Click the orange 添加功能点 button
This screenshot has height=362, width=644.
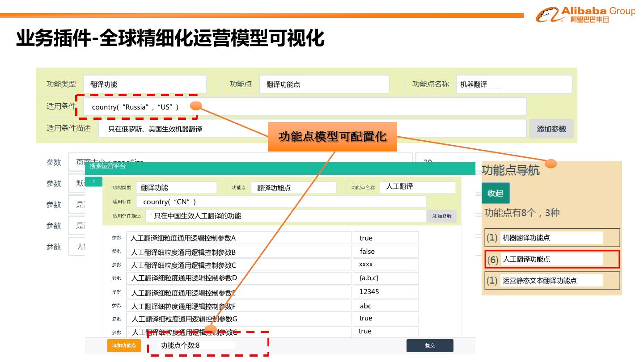coord(124,345)
